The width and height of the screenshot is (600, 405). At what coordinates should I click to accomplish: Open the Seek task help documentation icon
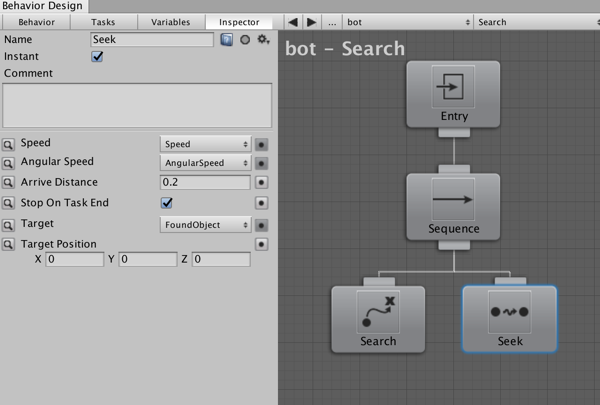227,39
